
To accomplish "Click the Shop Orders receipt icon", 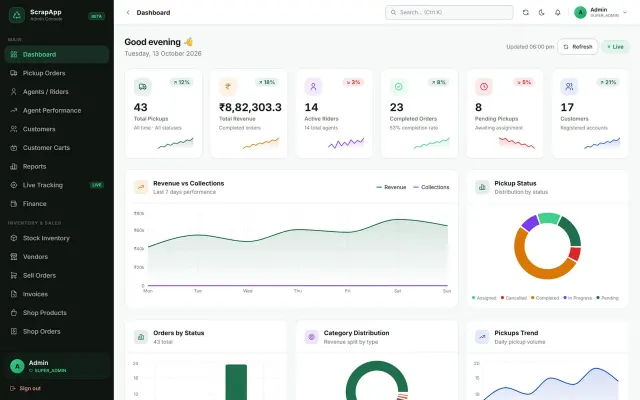I will pos(14,331).
